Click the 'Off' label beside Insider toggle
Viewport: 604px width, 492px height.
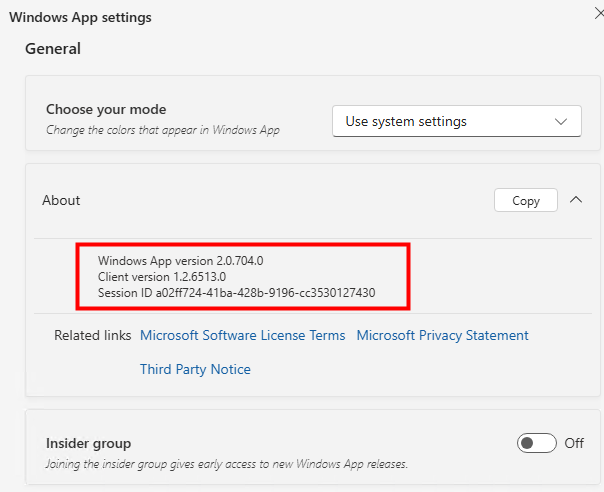click(574, 442)
